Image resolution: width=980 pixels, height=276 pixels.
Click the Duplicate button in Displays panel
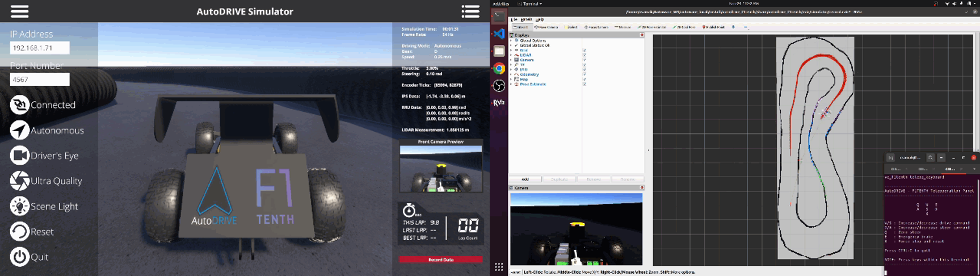click(x=559, y=179)
